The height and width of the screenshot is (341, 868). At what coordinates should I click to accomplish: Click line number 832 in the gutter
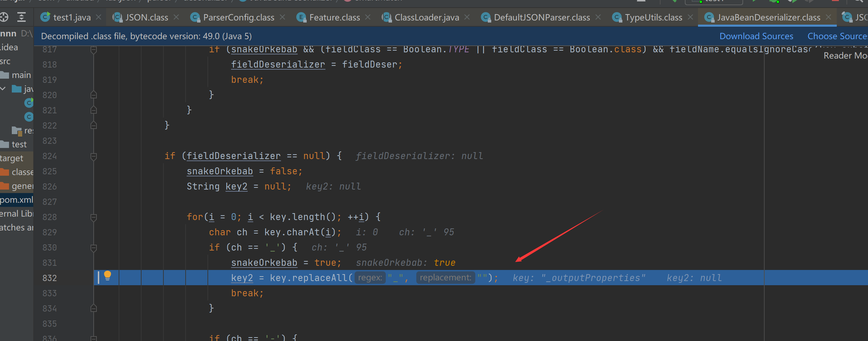tap(50, 278)
